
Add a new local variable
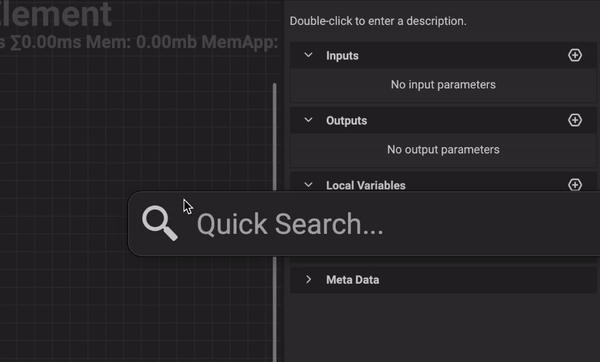(x=575, y=185)
